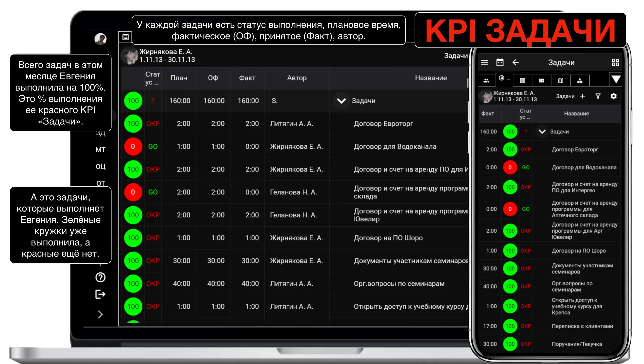Open task Документы участникам семинаров on laptop
The width and height of the screenshot is (644, 364).
(x=411, y=261)
